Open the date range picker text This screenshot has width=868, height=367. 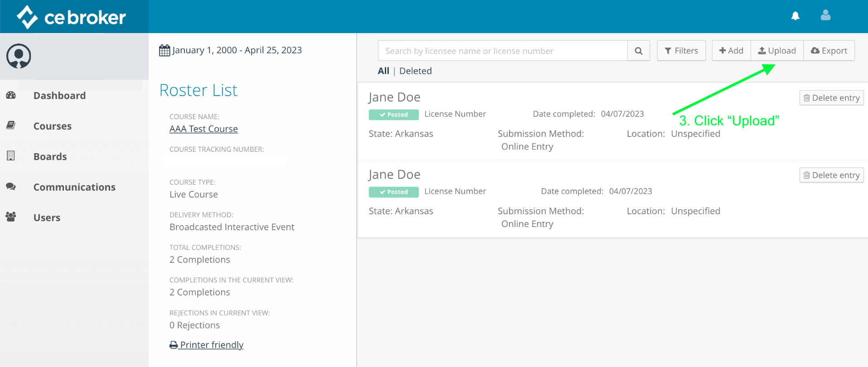237,50
